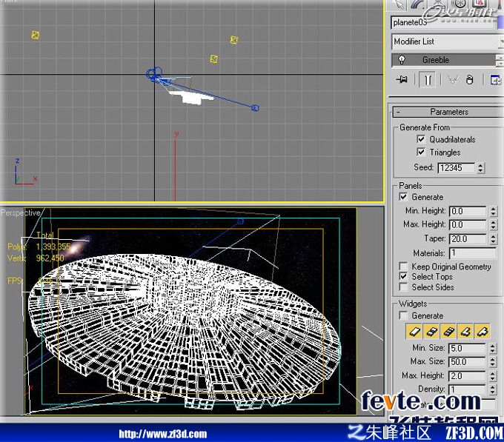504x442 pixels.
Task: Click Make Unique icon in modifier stack
Action: 453,80
